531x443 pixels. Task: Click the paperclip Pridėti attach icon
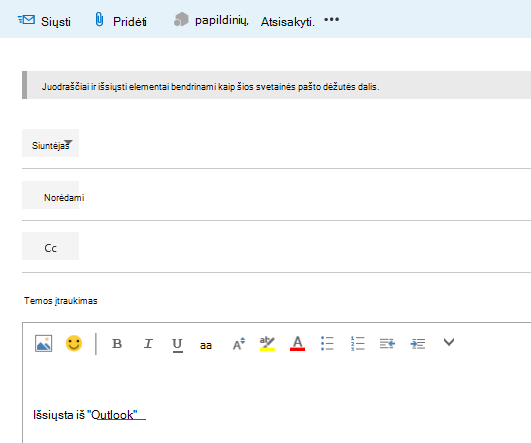tap(99, 19)
